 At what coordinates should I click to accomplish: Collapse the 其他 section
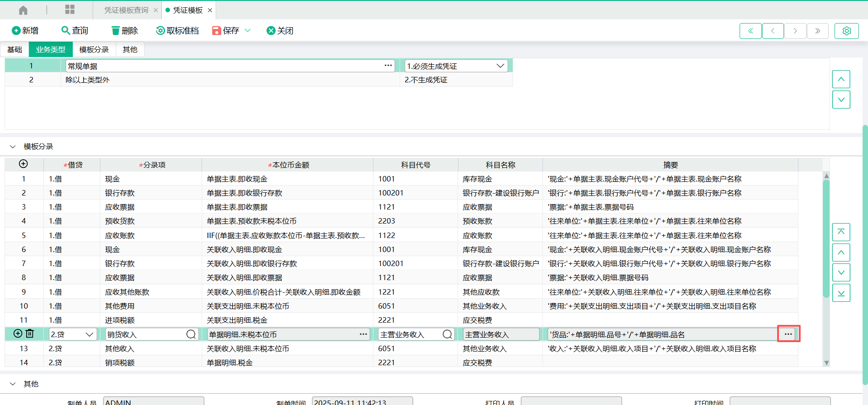13,384
